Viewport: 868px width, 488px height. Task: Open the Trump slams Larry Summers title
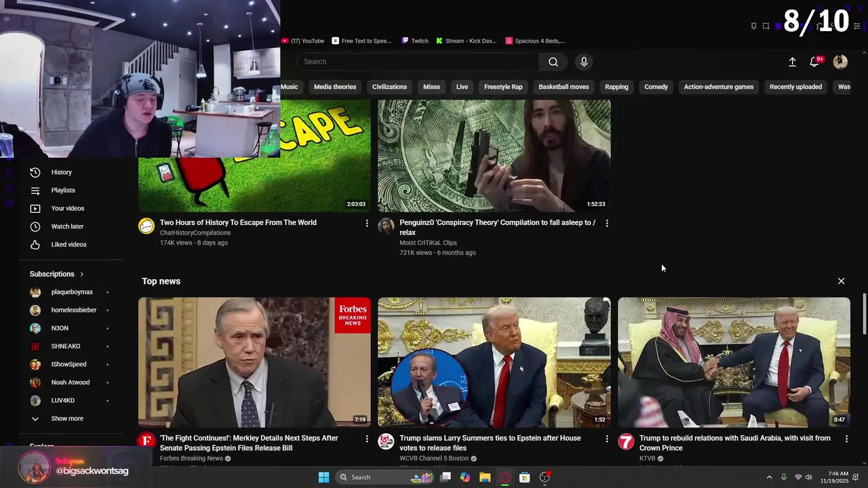pos(490,443)
